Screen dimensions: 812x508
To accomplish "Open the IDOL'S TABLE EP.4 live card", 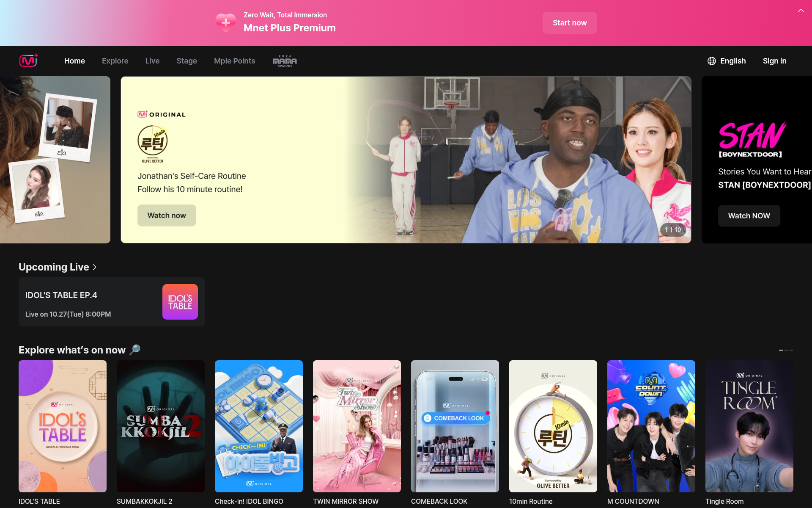I will coord(112,302).
